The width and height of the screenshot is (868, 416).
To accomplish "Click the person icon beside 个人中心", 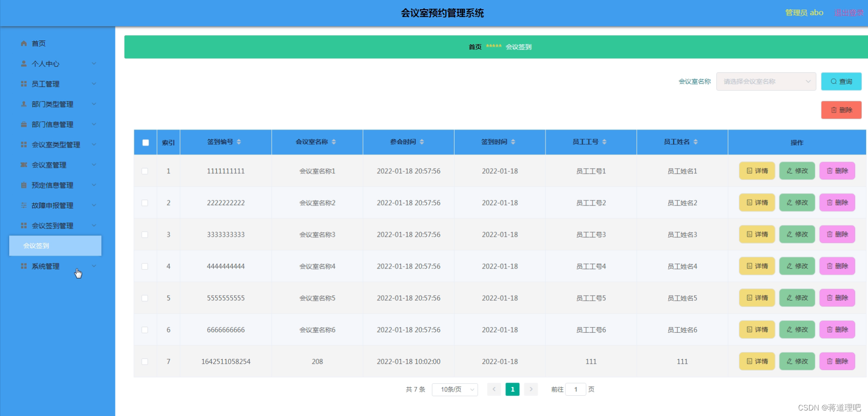I will click(24, 63).
